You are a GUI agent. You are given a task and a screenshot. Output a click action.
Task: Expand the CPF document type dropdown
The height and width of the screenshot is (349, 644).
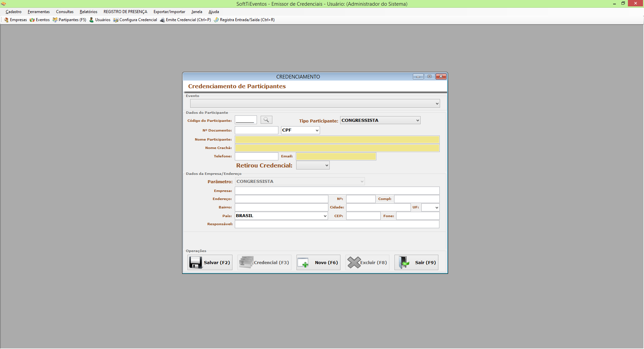coord(317,130)
